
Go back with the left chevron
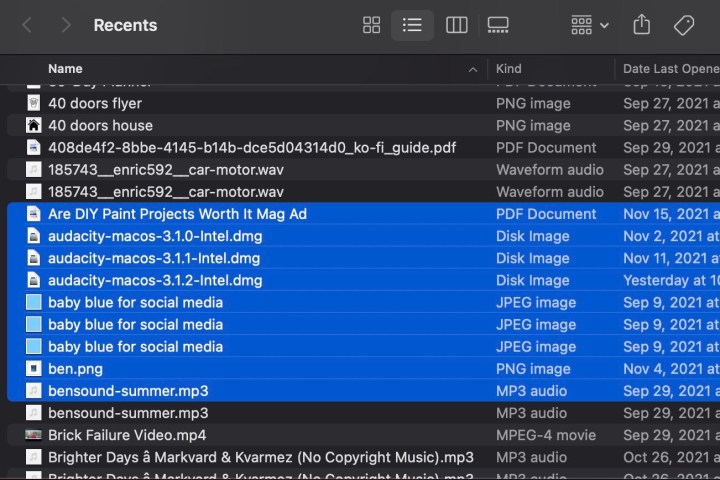click(27, 25)
